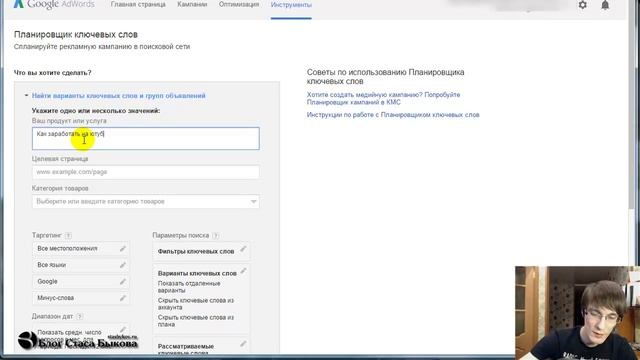Image resolution: width=640 pixels, height=360 pixels.
Task: Edit the Google network pencil icon
Action: click(x=122, y=282)
